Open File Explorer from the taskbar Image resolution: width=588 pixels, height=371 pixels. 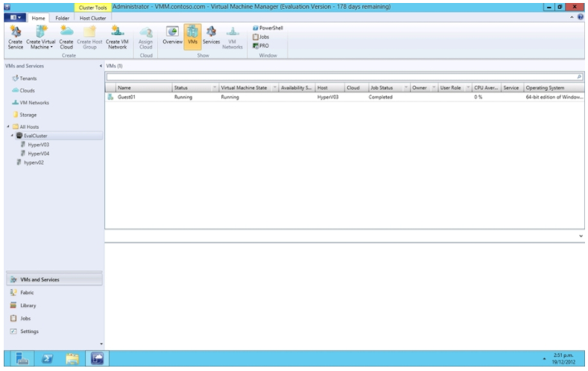point(72,358)
